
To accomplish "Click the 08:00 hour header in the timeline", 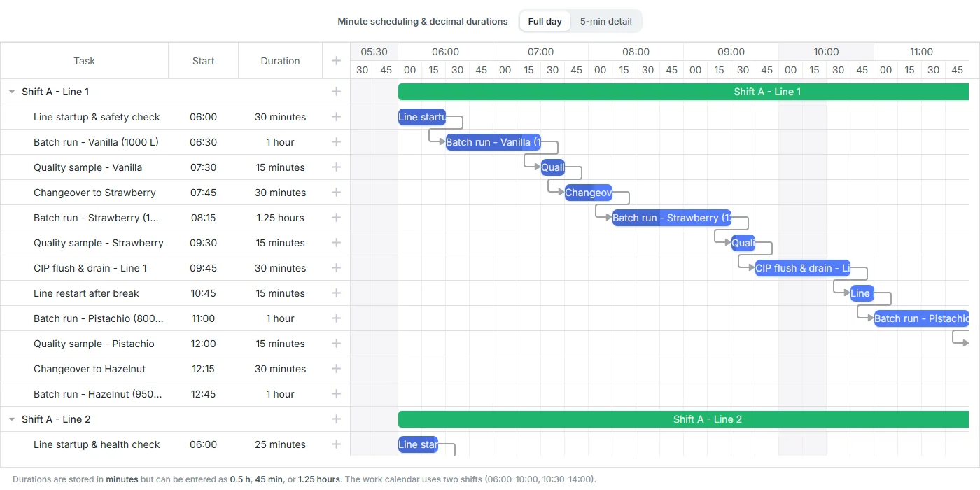I will 636,52.
